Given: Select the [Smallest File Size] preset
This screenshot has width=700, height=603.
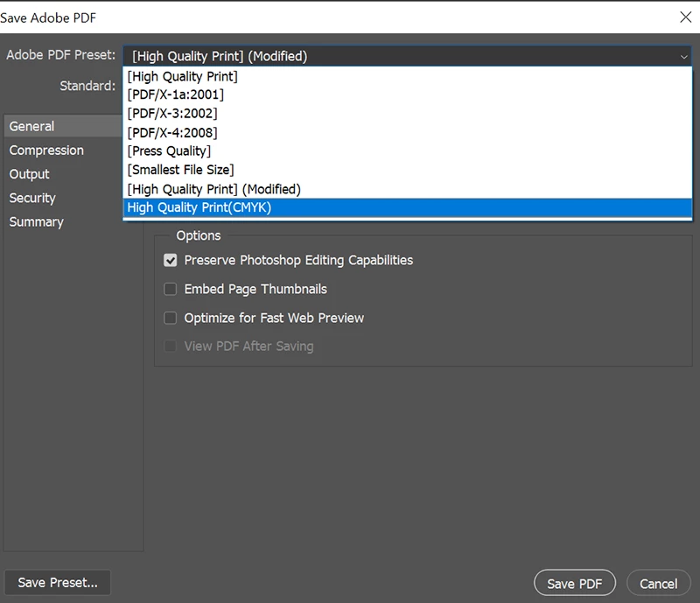Looking at the screenshot, I should tap(407, 170).
